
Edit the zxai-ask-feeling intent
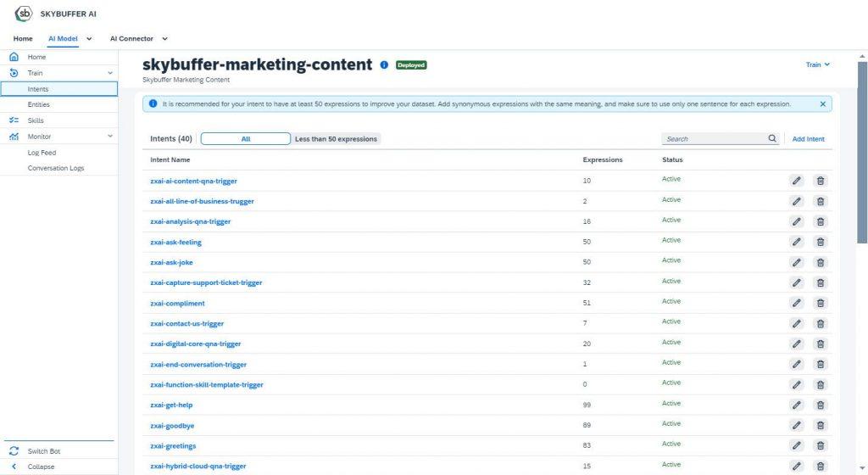[x=797, y=242]
